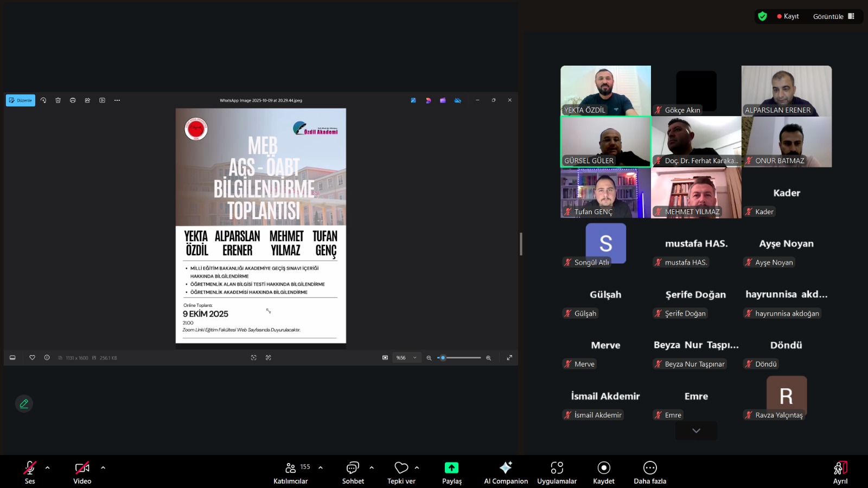Toggle favorite heart in photo viewer
Image resolution: width=868 pixels, height=488 pixels.
point(32,358)
